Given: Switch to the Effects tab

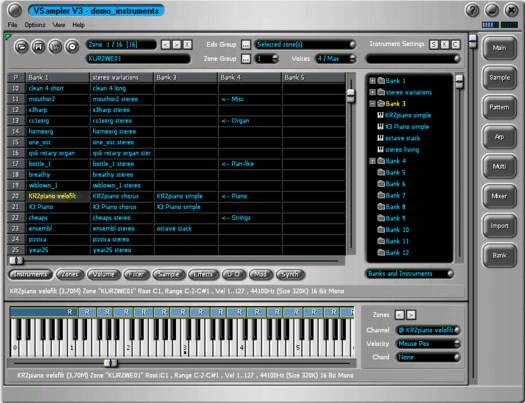Looking at the screenshot, I should point(203,274).
